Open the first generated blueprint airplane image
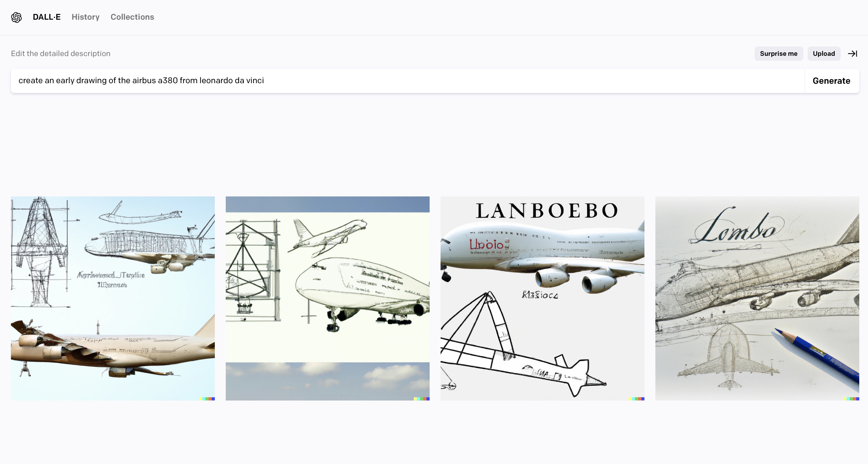 pos(113,298)
